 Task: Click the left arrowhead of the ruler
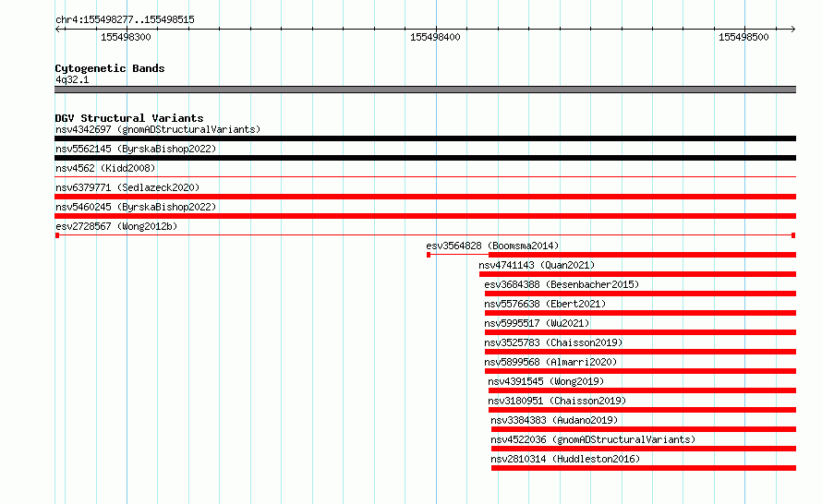coord(58,30)
